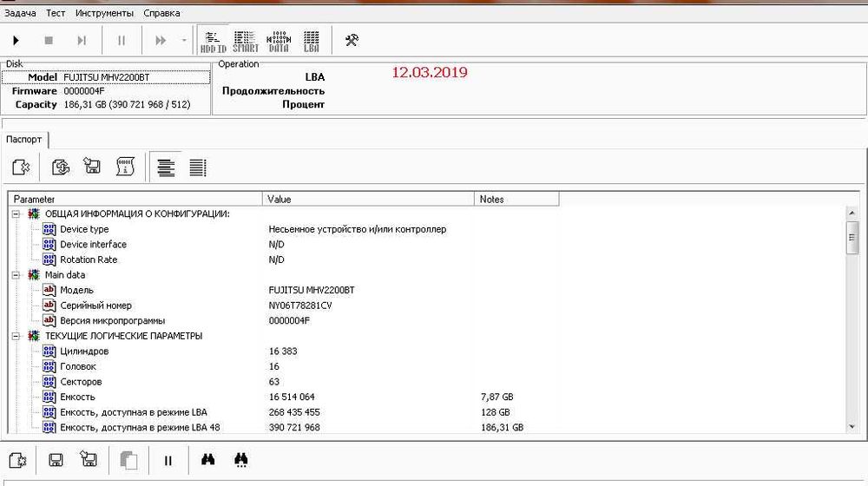The image size is (868, 486).
Task: Click the Find next binoculars icon
Action: pos(241,459)
